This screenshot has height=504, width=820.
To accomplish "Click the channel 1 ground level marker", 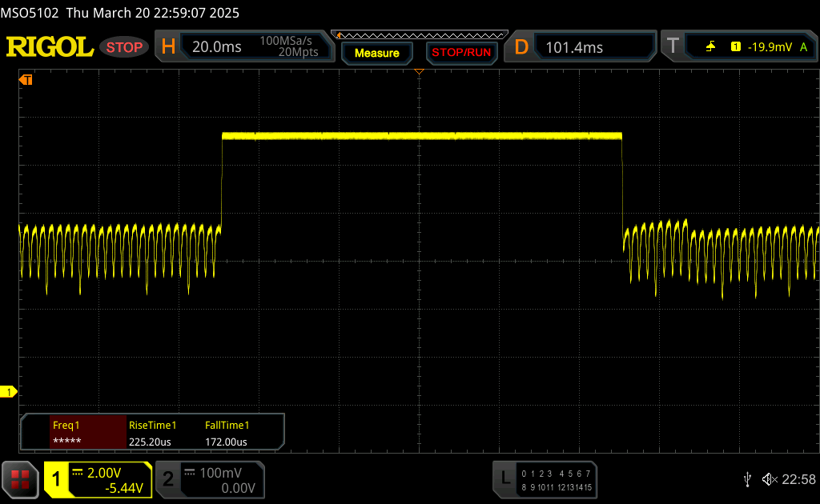I will click(x=10, y=391).
